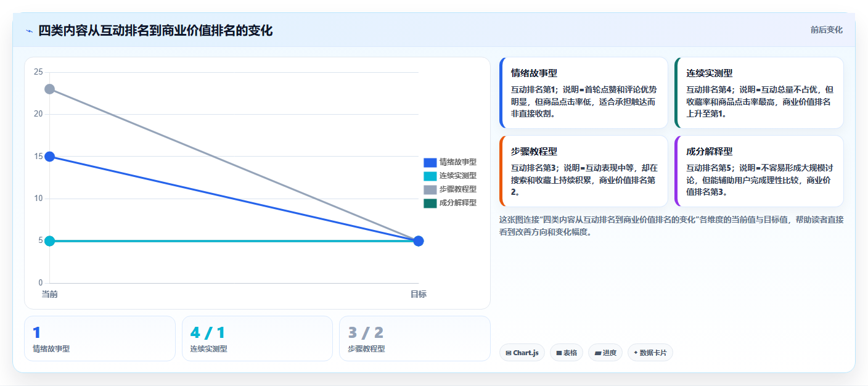Click the y-axis value 20
The width and height of the screenshot is (868, 386).
pyautogui.click(x=38, y=114)
